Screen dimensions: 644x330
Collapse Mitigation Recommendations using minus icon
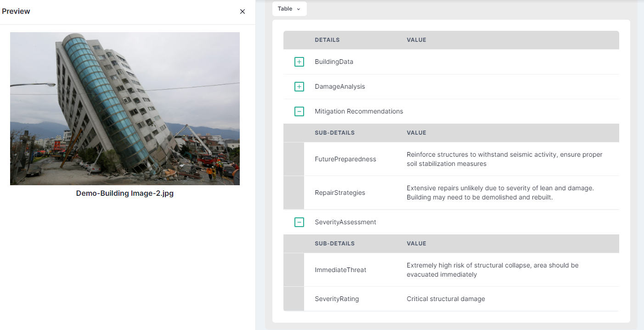click(299, 111)
